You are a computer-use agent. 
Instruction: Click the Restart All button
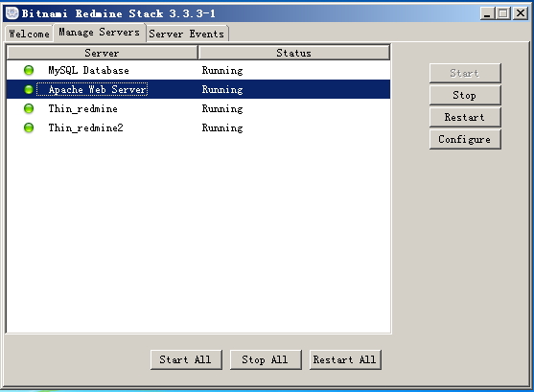tap(345, 359)
